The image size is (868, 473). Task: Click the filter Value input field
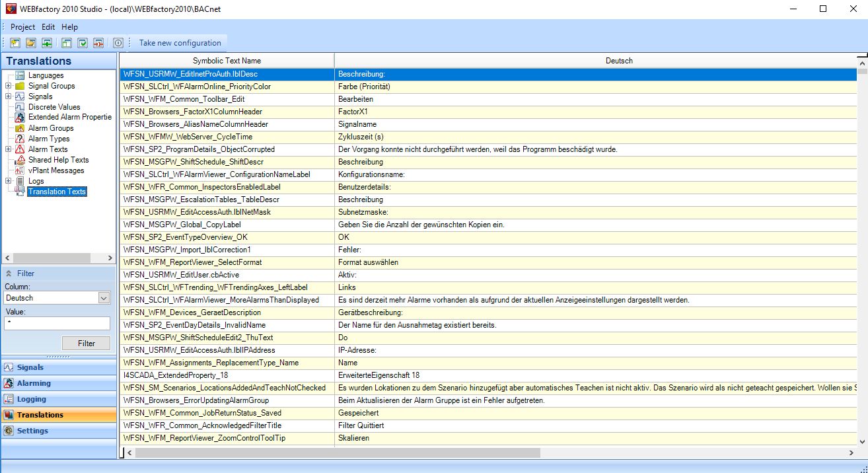pyautogui.click(x=57, y=323)
